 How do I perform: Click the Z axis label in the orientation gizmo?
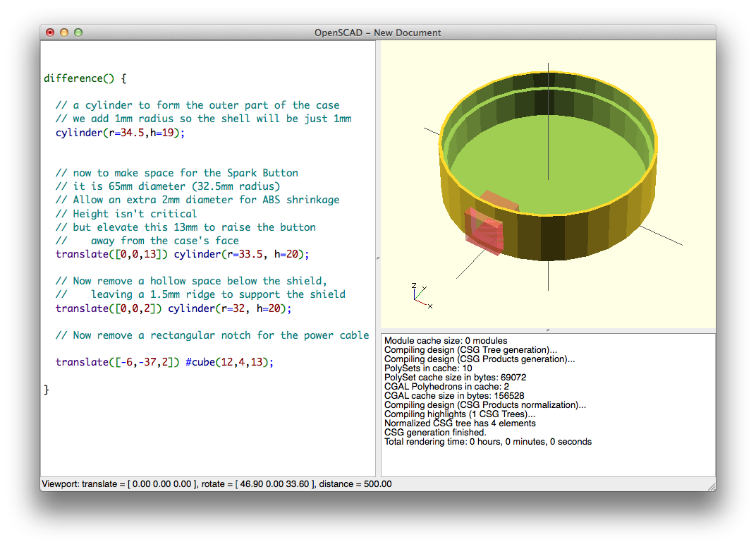tap(413, 284)
